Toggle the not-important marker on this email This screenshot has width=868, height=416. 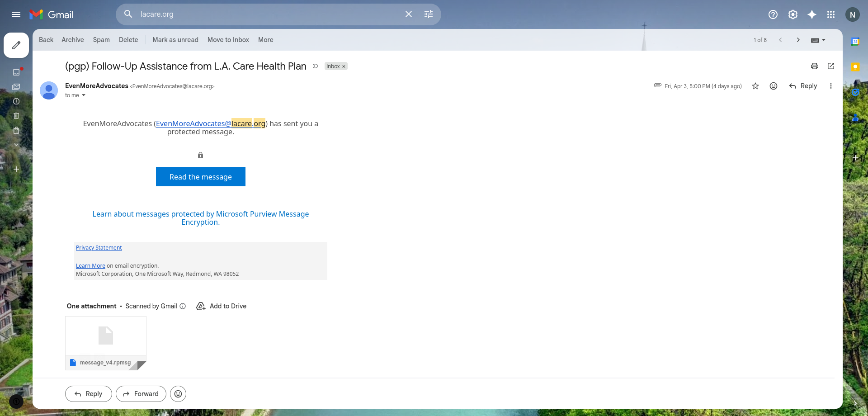(315, 66)
